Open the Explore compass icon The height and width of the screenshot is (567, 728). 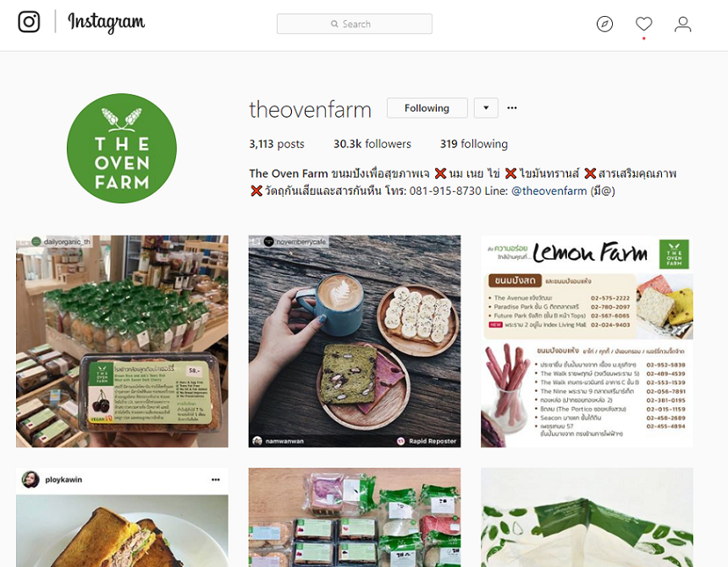[x=604, y=24]
